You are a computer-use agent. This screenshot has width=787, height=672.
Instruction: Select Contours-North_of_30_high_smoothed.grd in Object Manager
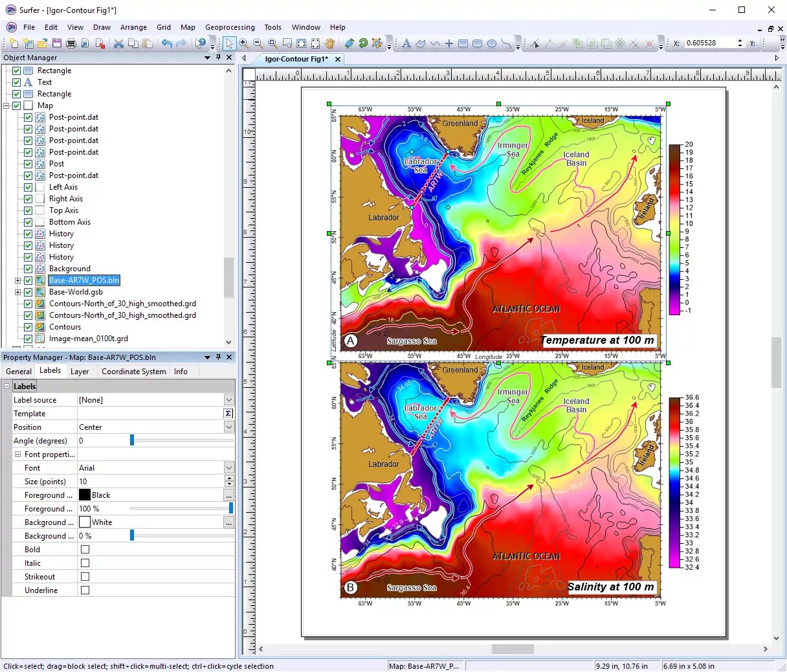[122, 304]
